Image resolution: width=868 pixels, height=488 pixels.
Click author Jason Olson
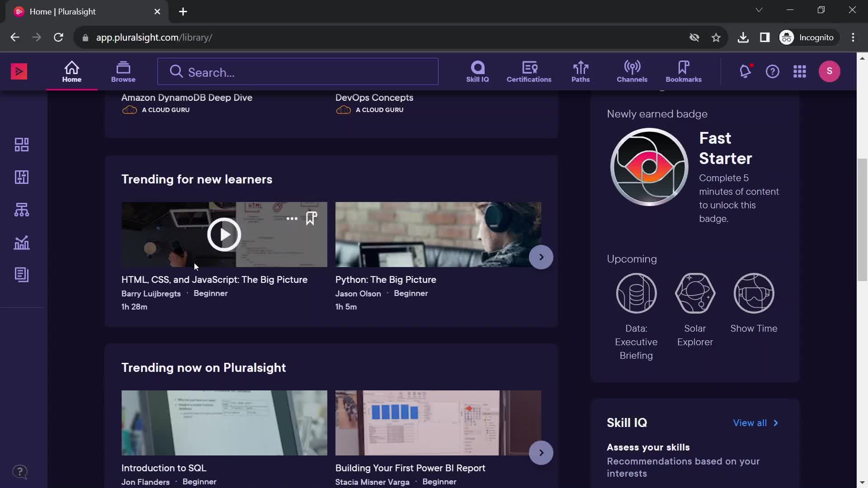coord(358,294)
